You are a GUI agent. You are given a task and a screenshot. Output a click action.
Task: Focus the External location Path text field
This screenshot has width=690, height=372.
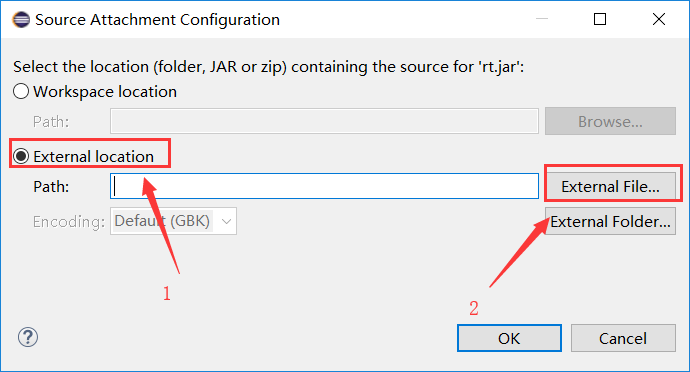pyautogui.click(x=324, y=186)
